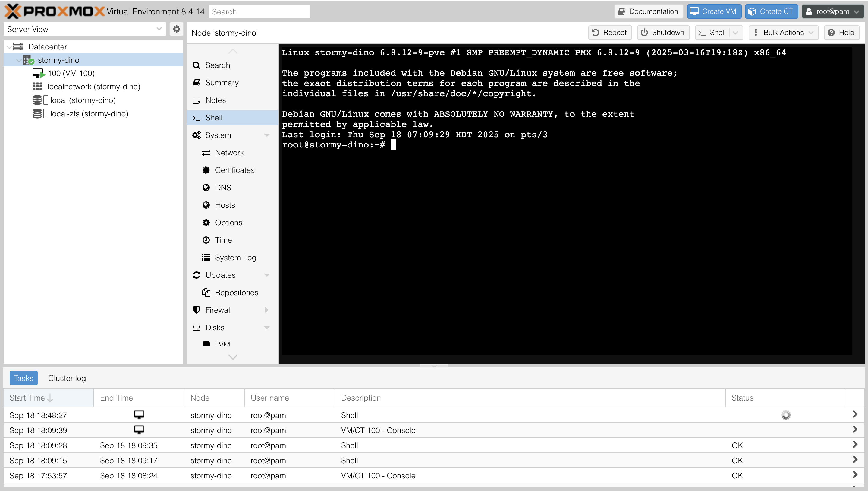Click inside the top search field
The image size is (868, 491).
259,11
